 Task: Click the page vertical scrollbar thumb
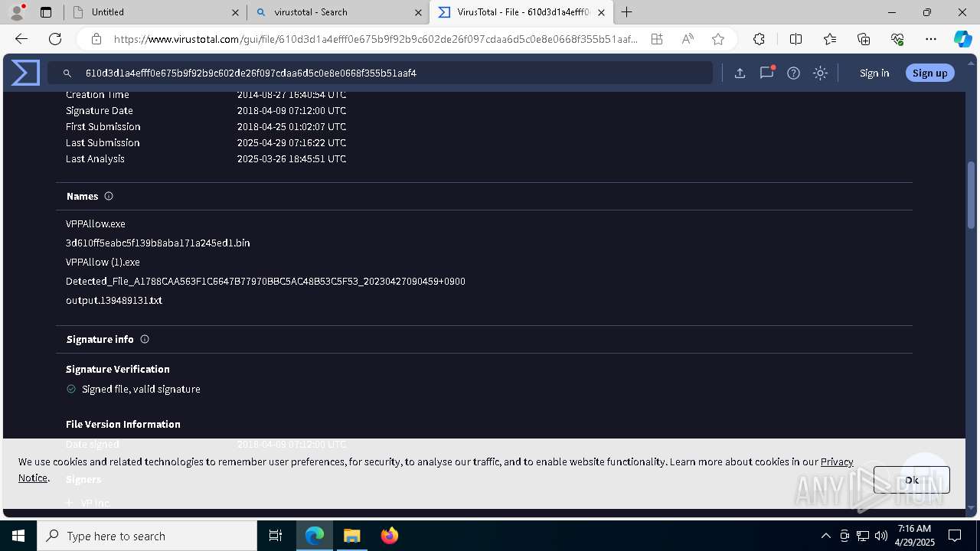click(972, 194)
